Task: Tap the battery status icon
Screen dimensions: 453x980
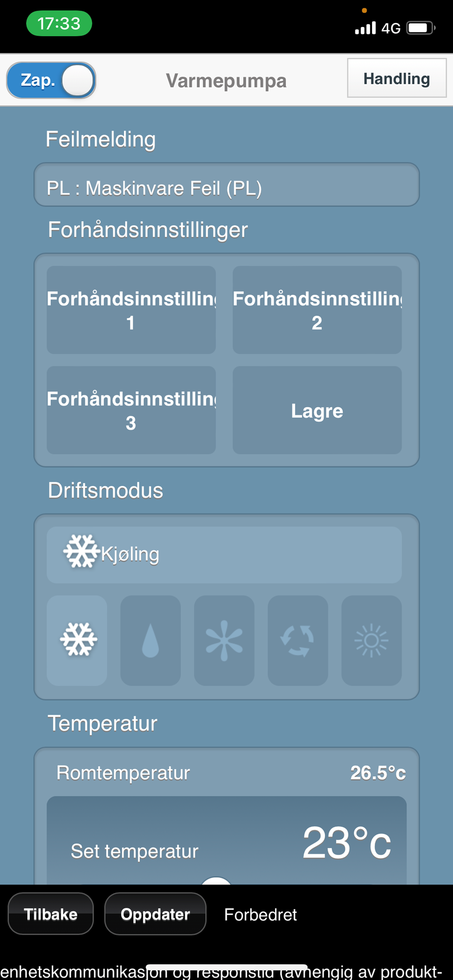Action: pos(421,28)
